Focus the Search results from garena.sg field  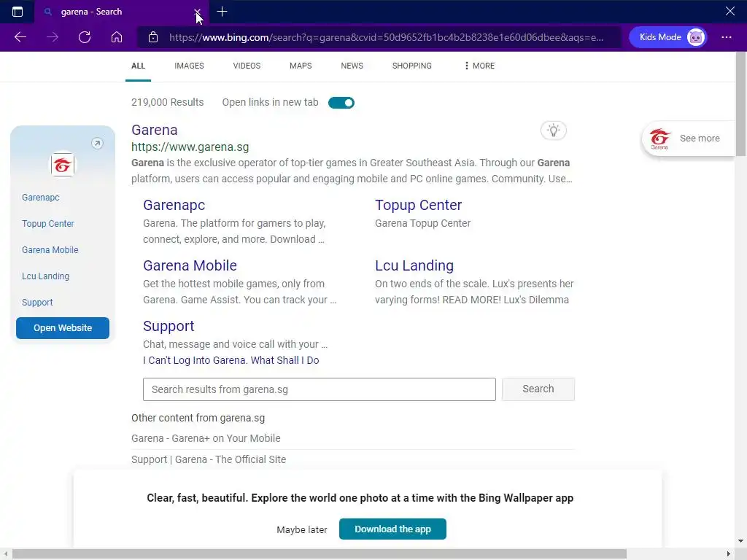point(320,389)
